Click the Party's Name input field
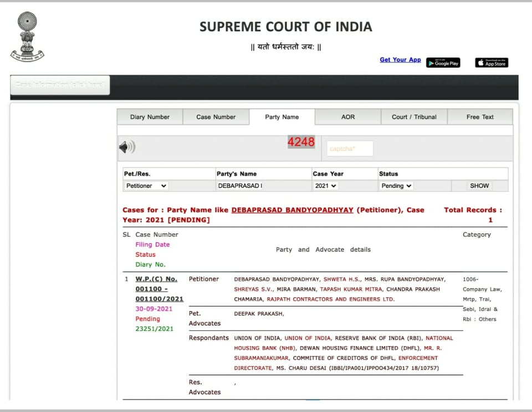 (263, 186)
